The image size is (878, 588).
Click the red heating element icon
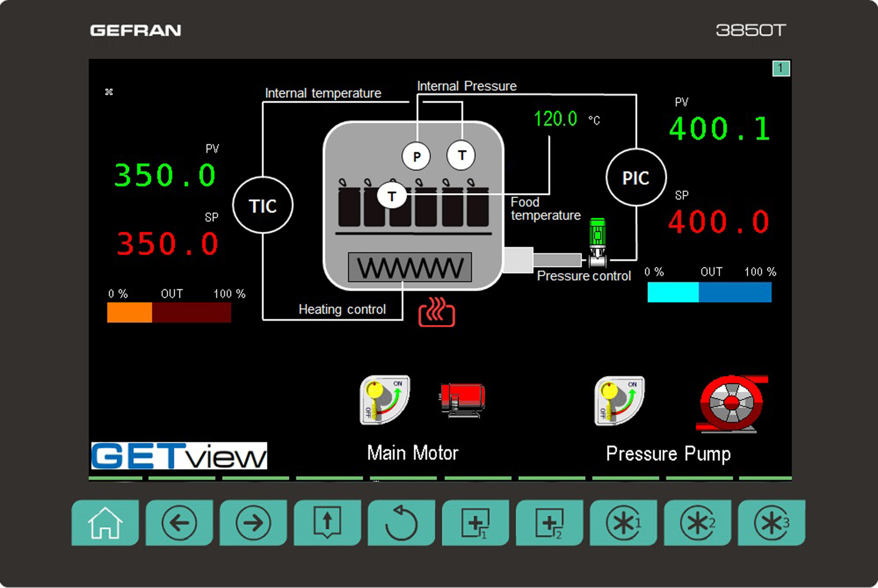pyautogui.click(x=437, y=312)
